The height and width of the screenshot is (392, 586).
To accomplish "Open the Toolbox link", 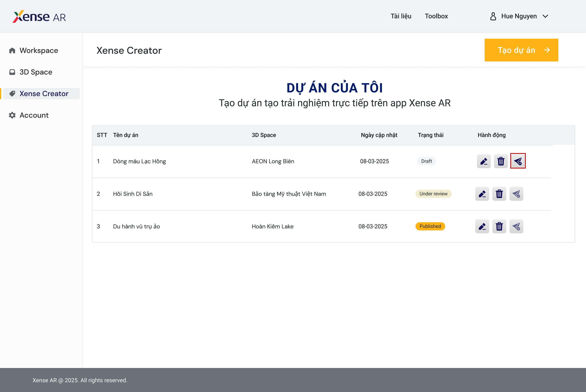I will (436, 16).
